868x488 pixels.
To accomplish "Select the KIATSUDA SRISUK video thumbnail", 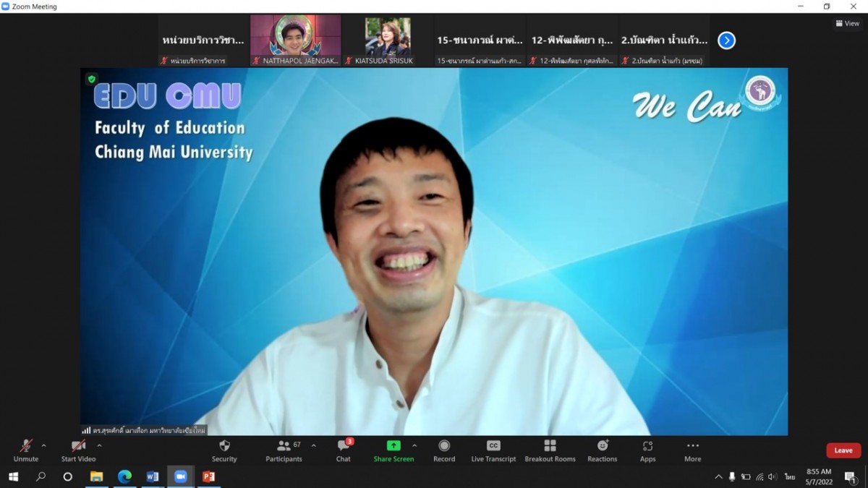I will pyautogui.click(x=388, y=40).
